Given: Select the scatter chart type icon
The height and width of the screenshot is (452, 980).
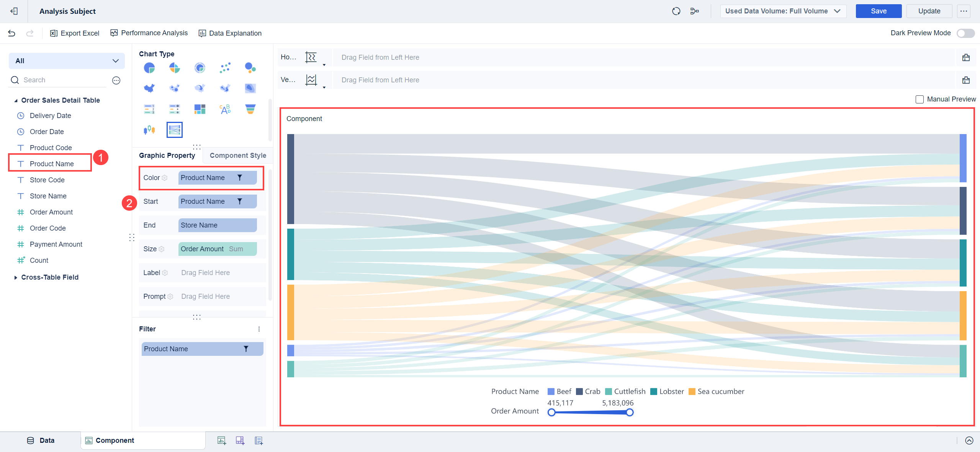Looking at the screenshot, I should 225,68.
